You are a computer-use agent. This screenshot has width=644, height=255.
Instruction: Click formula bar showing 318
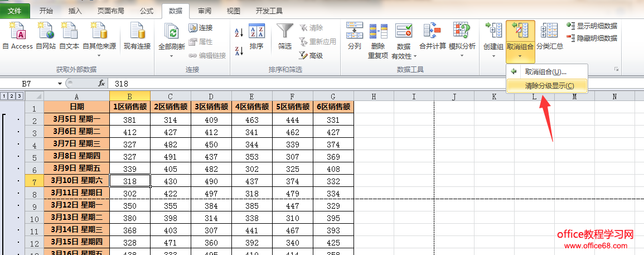tap(376, 84)
